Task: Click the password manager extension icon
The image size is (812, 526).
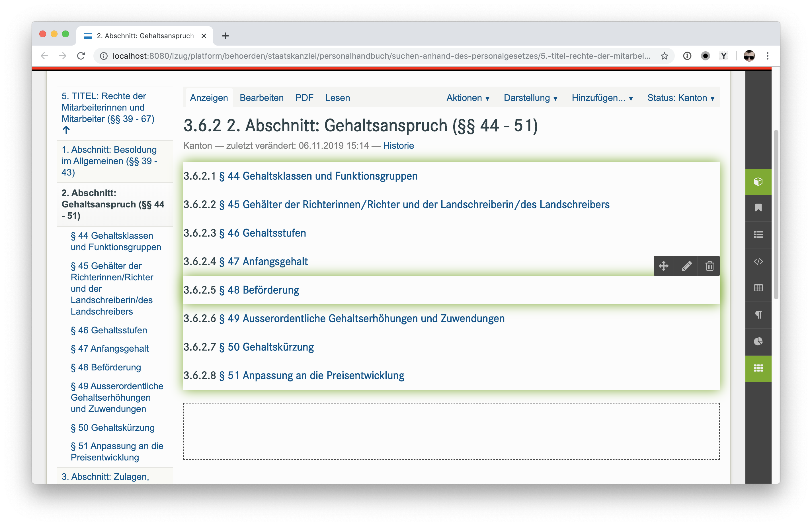Action: point(687,56)
